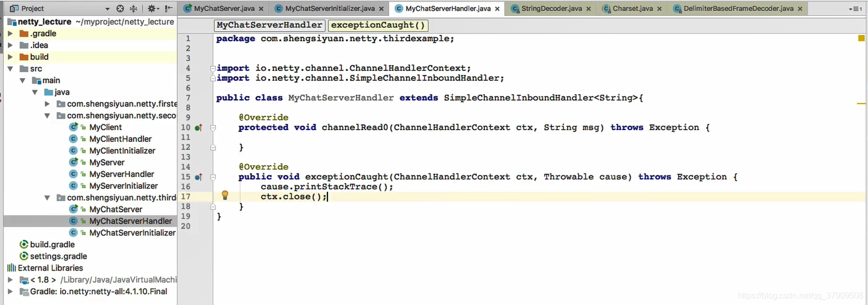Click the collapse all icon in Project panel
This screenshot has width=868, height=305.
[x=134, y=8]
